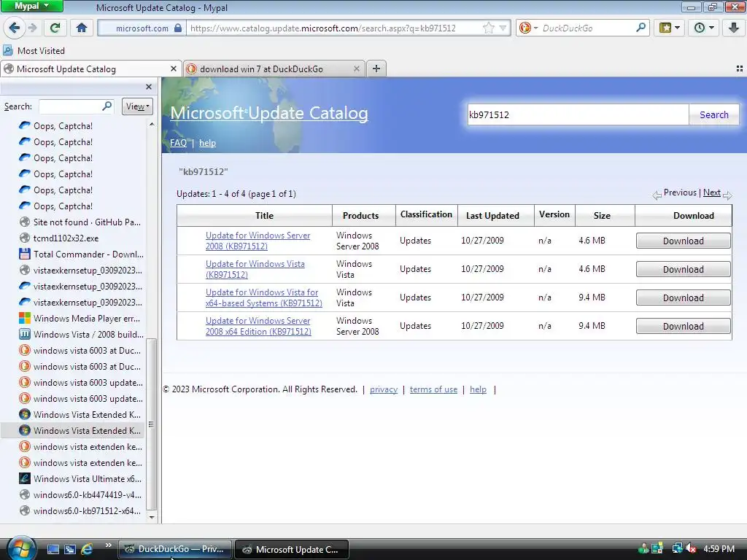Open the windows6.0-kb971512-x64... history entry
This screenshot has height=560, width=747.
click(80, 511)
